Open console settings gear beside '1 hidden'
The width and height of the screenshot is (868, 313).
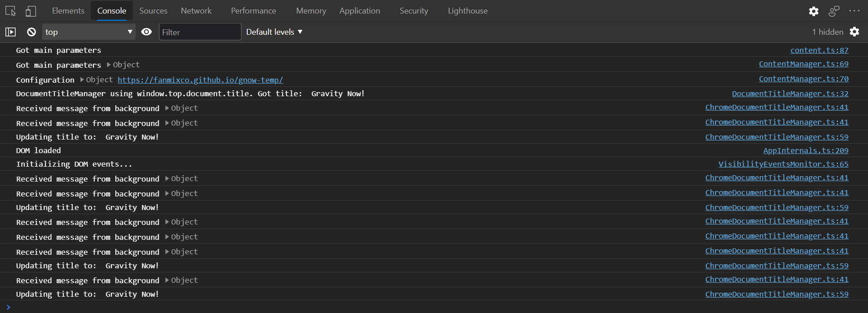click(854, 32)
